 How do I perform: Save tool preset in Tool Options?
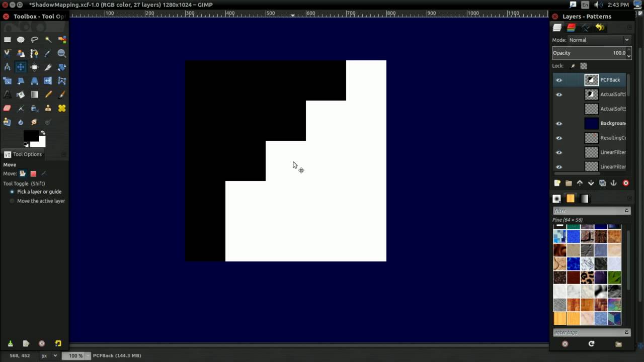[x=10, y=343]
